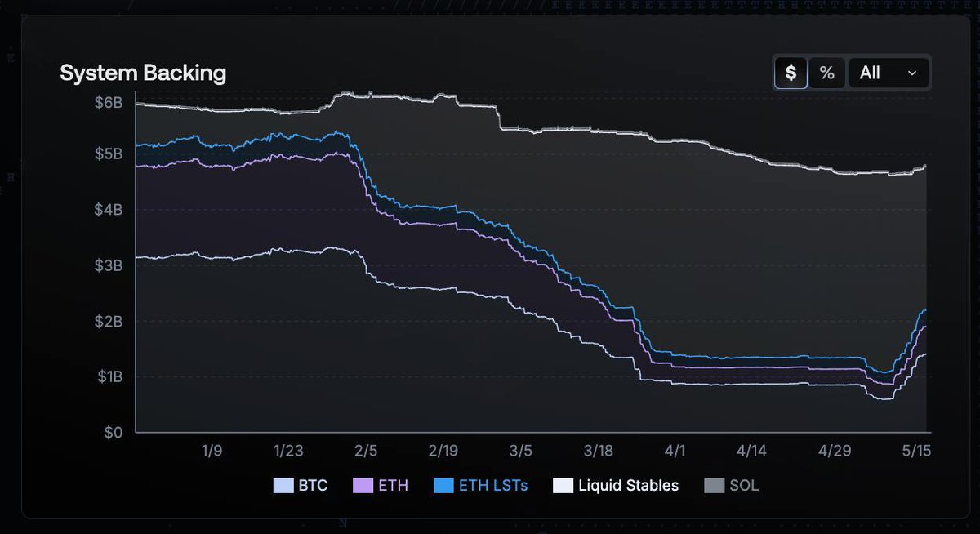Toggle BTC series in legend
Image resolution: width=980 pixels, height=534 pixels.
click(301, 485)
